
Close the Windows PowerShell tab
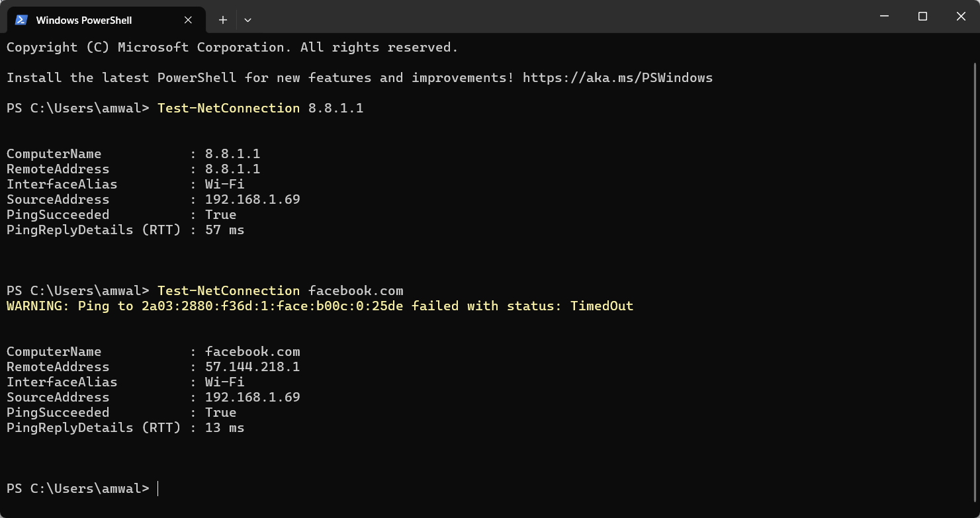point(188,20)
